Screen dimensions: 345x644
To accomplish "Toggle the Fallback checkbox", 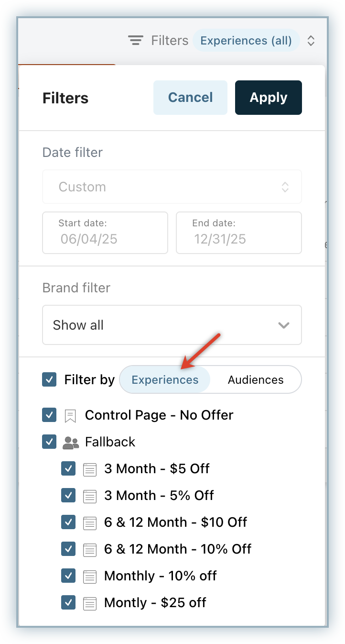I will click(49, 442).
